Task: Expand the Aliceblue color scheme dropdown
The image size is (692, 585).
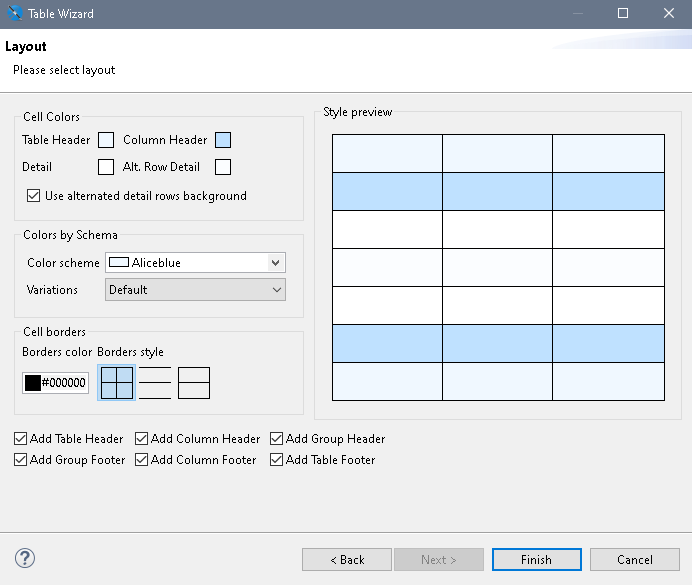Action: (195, 263)
